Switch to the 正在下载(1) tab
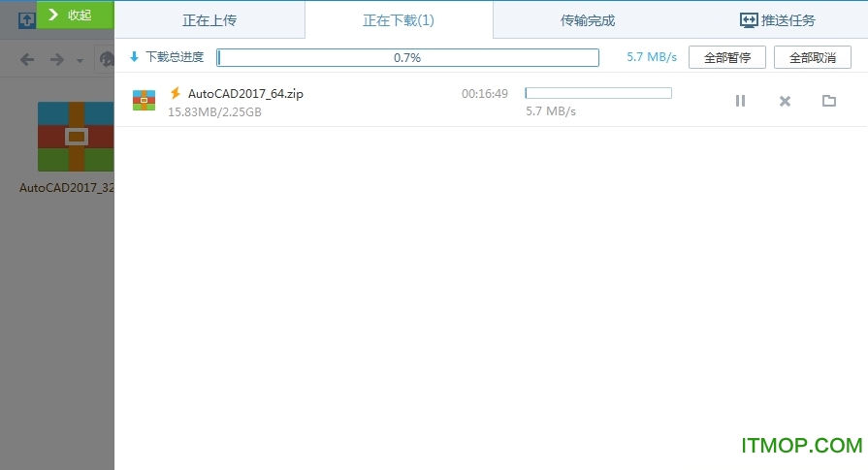 pos(399,20)
